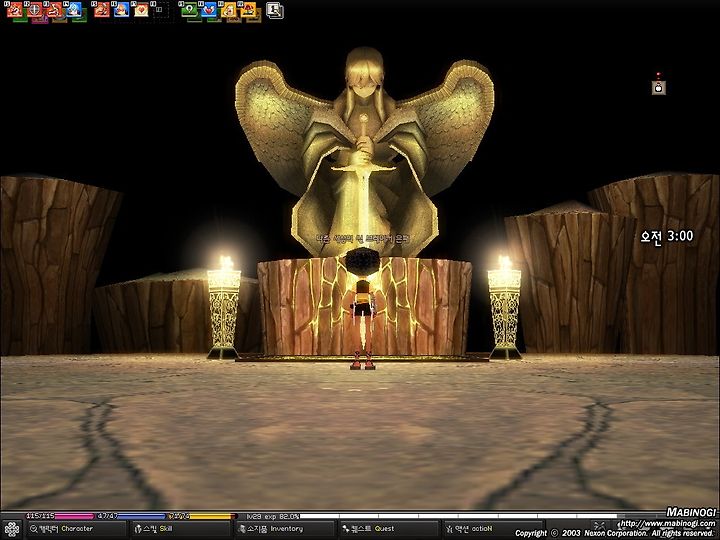720x540 pixels.
Task: Click the player character facing the statue
Action: [x=363, y=308]
